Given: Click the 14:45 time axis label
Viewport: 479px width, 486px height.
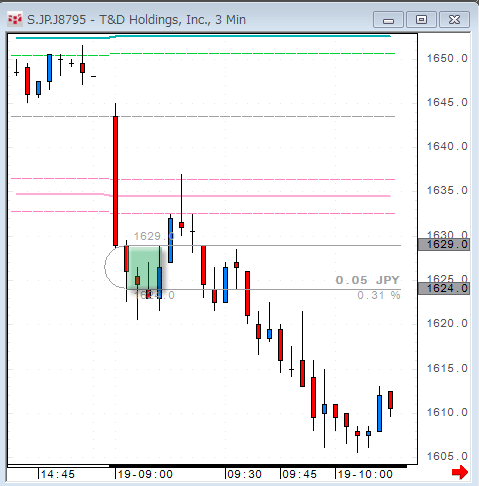Looking at the screenshot, I should pyautogui.click(x=58, y=474).
